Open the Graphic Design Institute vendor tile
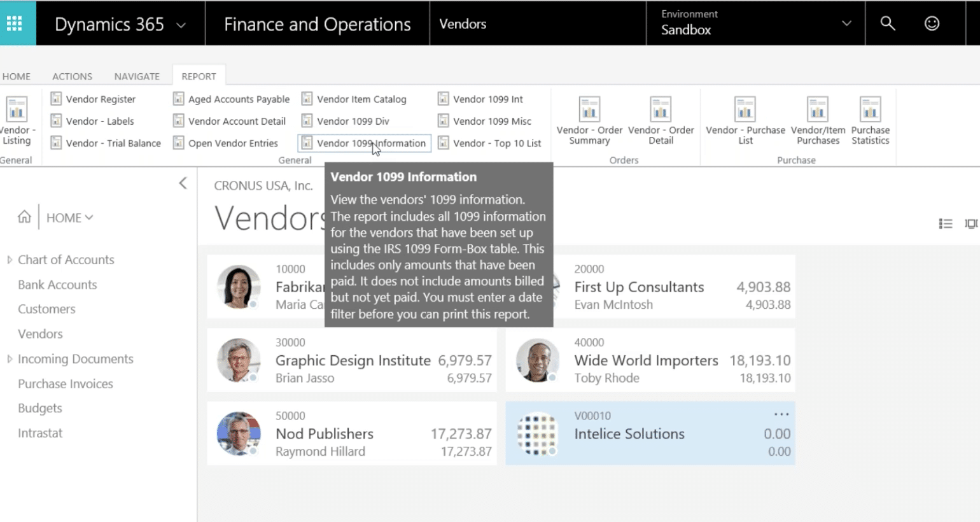This screenshot has height=522, width=980. click(x=351, y=360)
